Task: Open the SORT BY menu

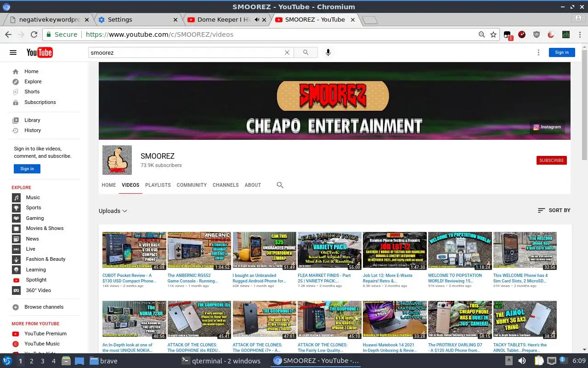Action: click(554, 210)
